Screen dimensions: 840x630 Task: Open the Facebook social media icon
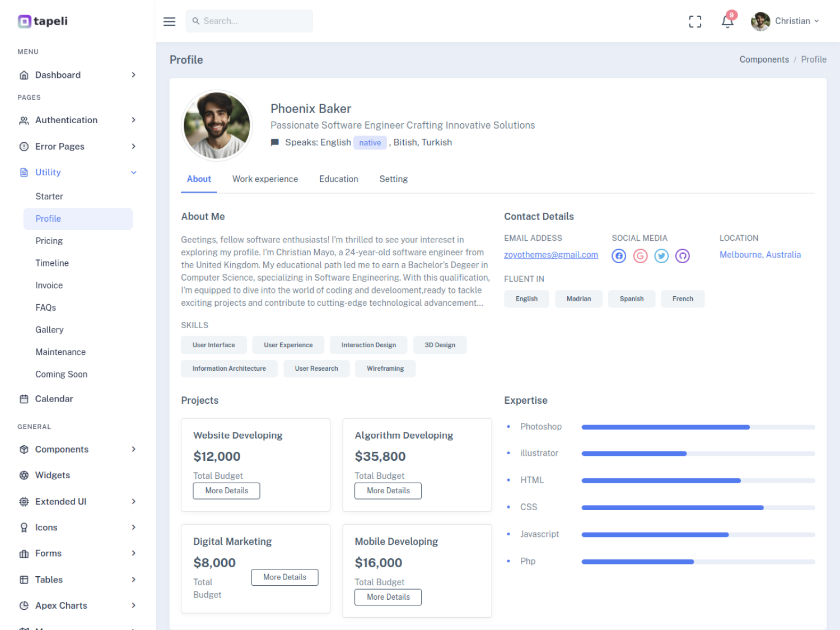pyautogui.click(x=619, y=256)
